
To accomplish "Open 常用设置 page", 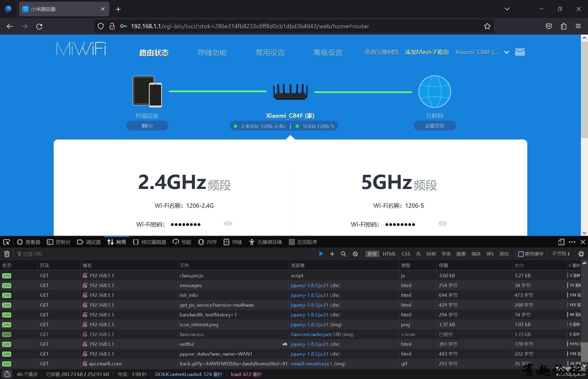I will point(270,52).
